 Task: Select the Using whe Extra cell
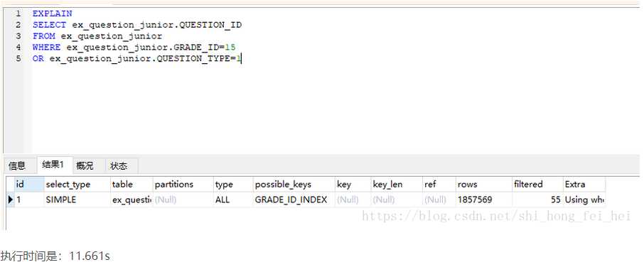(x=584, y=200)
